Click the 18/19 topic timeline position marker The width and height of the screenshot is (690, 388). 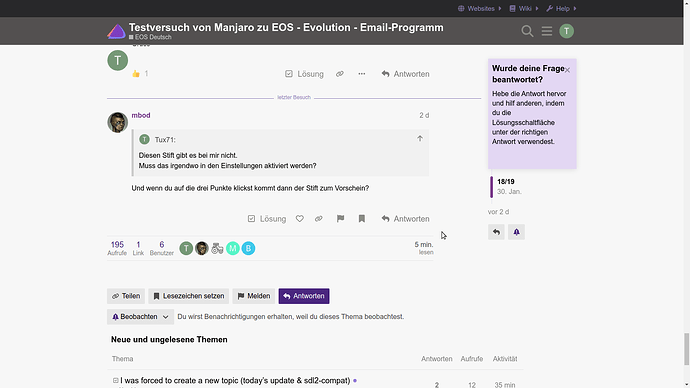click(x=506, y=182)
